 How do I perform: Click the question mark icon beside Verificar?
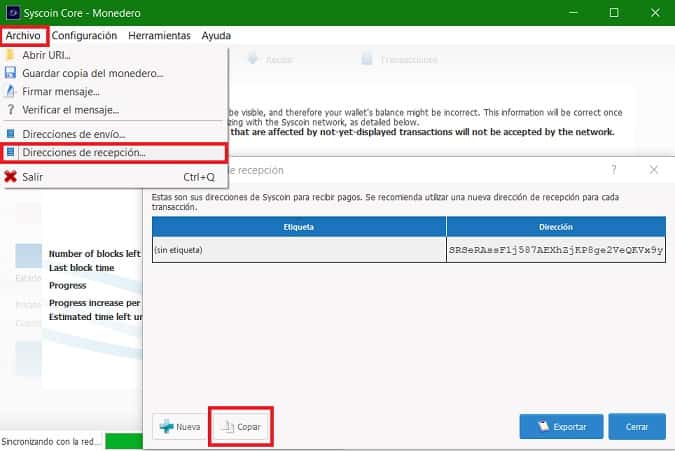point(11,110)
